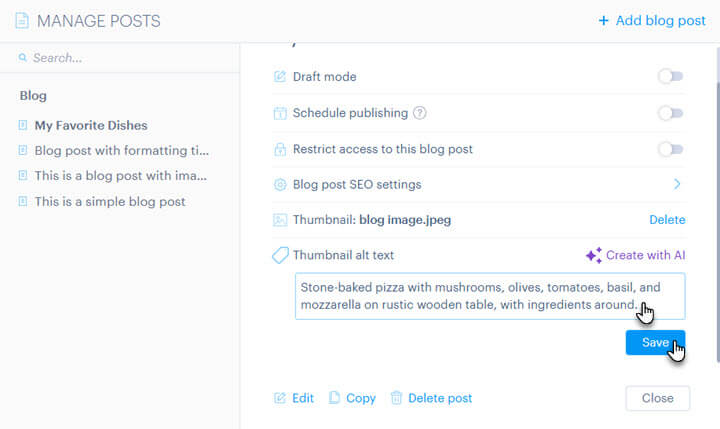The width and height of the screenshot is (720, 429).
Task: Expand Blog post SEO settings chevron
Action: [677, 184]
